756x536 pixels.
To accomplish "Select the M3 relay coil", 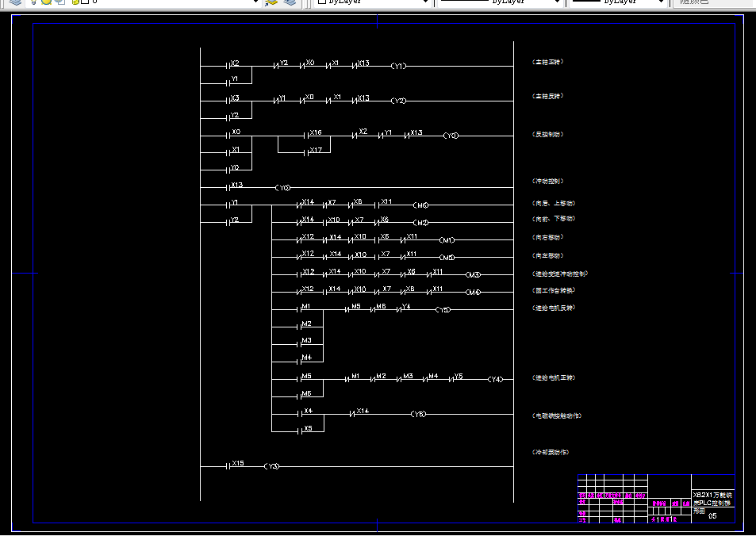I will coord(474,275).
